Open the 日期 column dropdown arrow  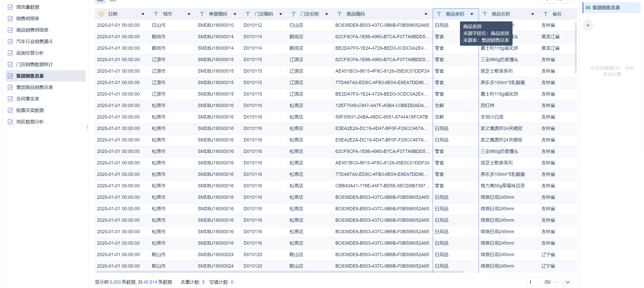(x=143, y=14)
